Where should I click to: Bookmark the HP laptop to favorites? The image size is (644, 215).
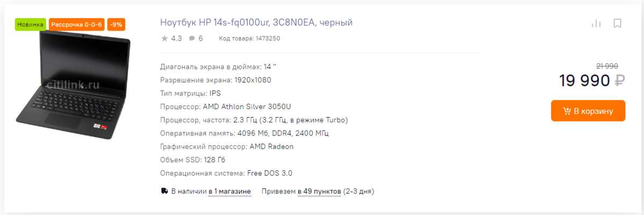617,23
